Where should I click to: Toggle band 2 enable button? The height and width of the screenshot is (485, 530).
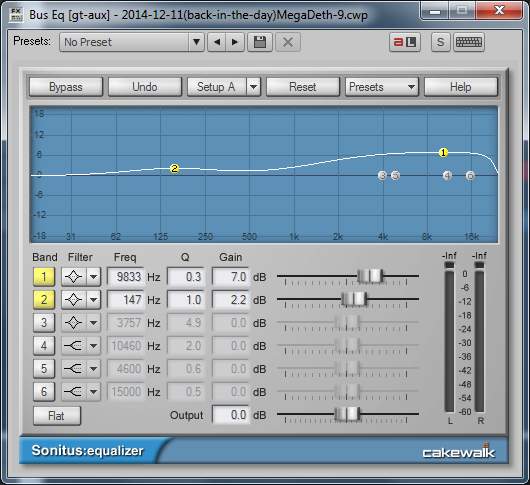point(44,300)
